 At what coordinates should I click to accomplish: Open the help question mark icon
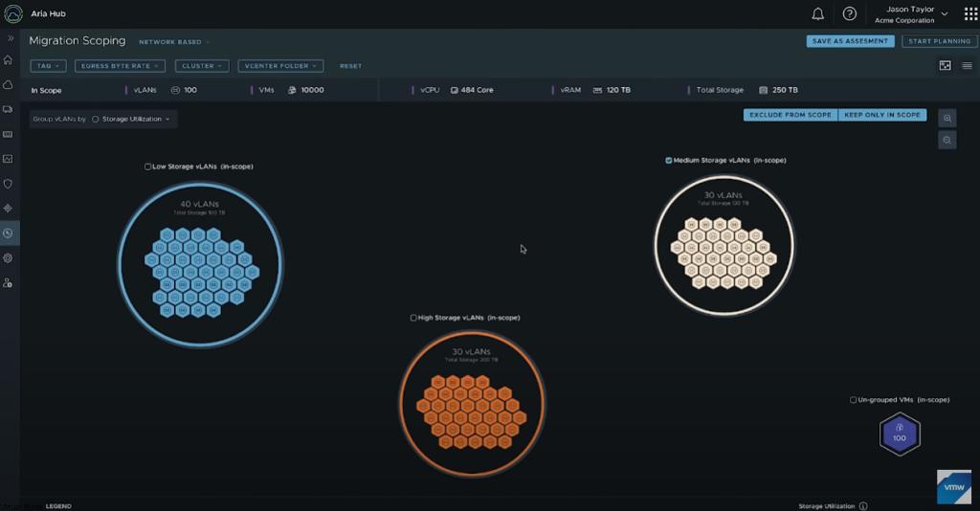pyautogui.click(x=850, y=13)
